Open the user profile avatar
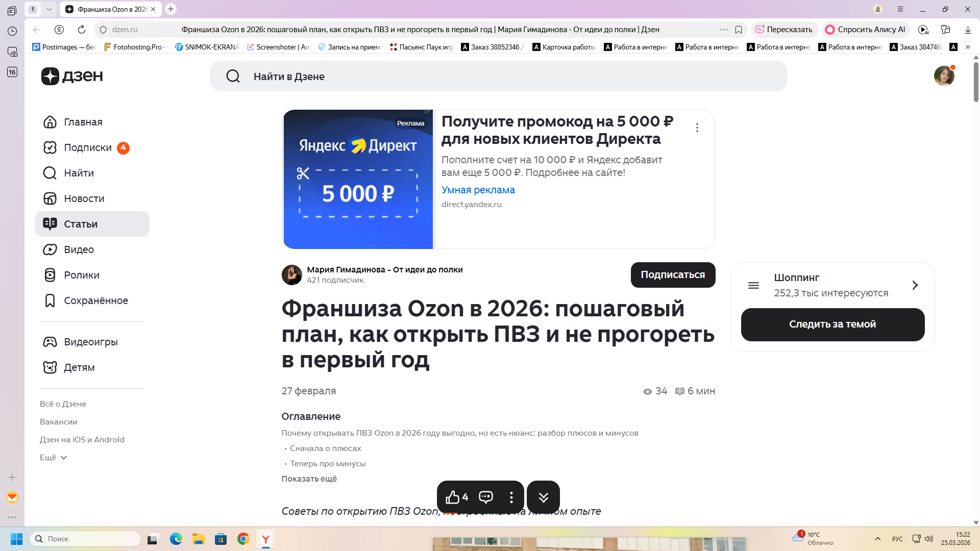Screen dimensions: 980x551 click(x=944, y=76)
